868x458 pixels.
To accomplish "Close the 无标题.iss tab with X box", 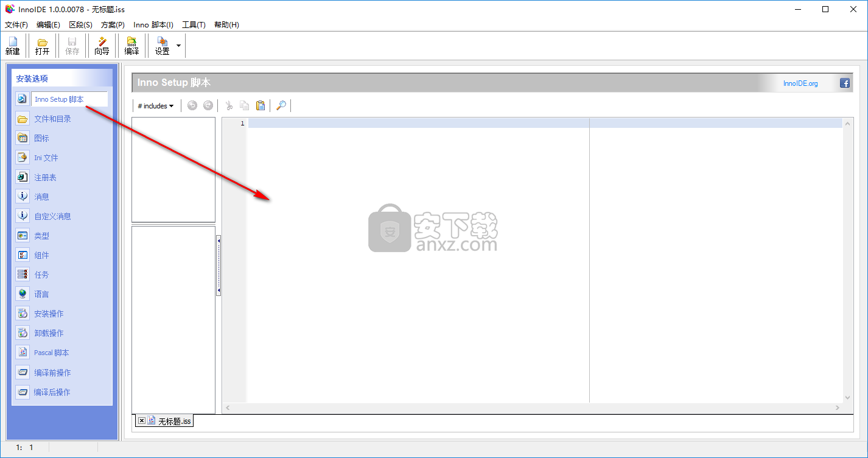I will 141,420.
